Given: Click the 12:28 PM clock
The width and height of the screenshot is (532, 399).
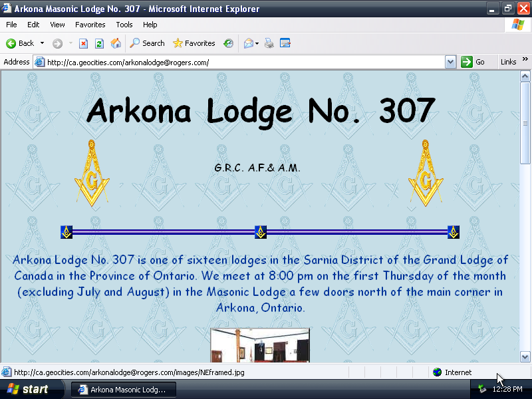Looking at the screenshot, I should (507, 389).
